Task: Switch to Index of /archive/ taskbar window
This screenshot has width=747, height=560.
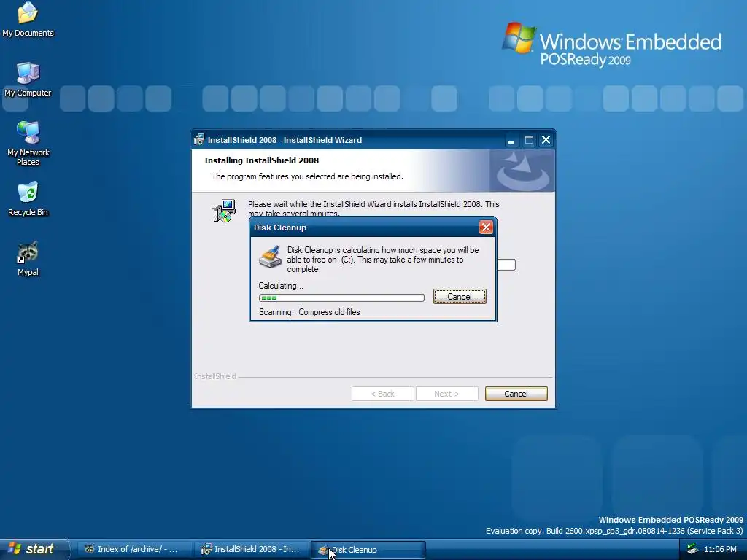Action: [135, 550]
